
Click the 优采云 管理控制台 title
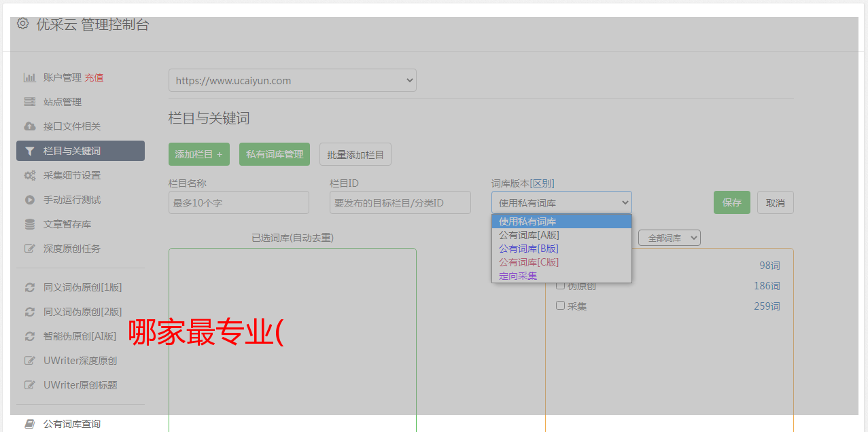click(x=92, y=24)
